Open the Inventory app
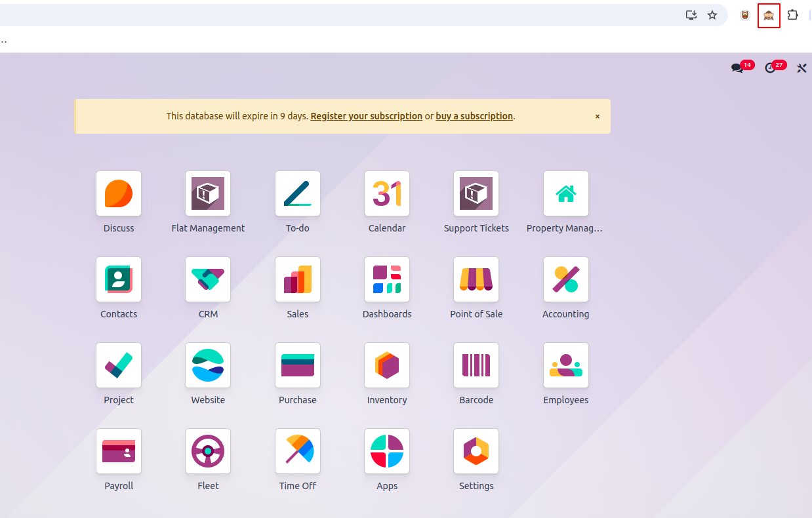Viewport: 812px width, 518px height. pos(387,365)
